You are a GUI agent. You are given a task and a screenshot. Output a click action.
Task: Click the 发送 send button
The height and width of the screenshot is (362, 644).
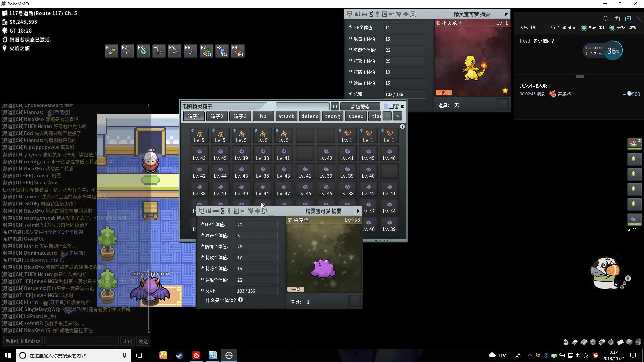point(143,341)
